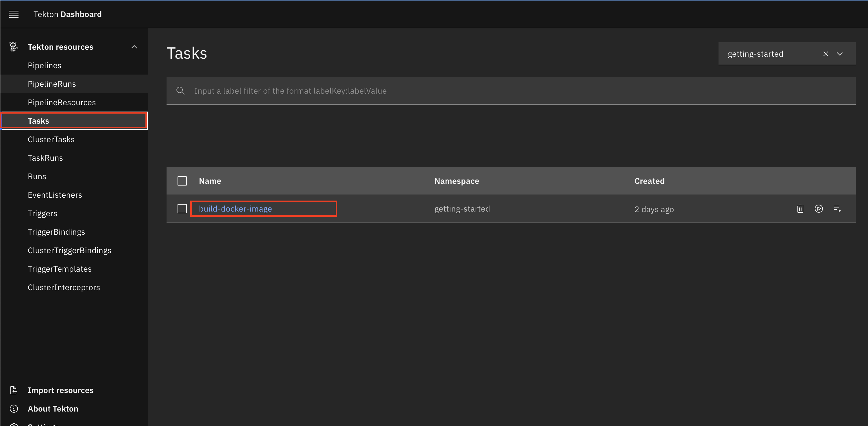Select all tasks with header checkbox
This screenshot has height=426, width=868.
click(182, 181)
